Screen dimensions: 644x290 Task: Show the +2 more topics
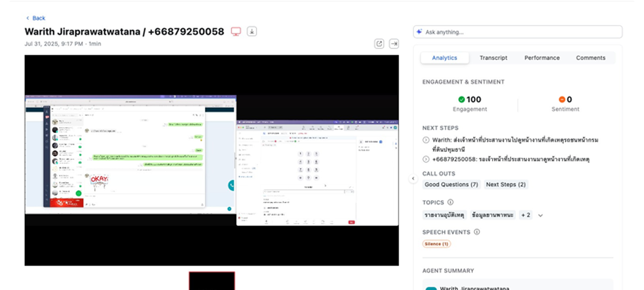pos(526,215)
